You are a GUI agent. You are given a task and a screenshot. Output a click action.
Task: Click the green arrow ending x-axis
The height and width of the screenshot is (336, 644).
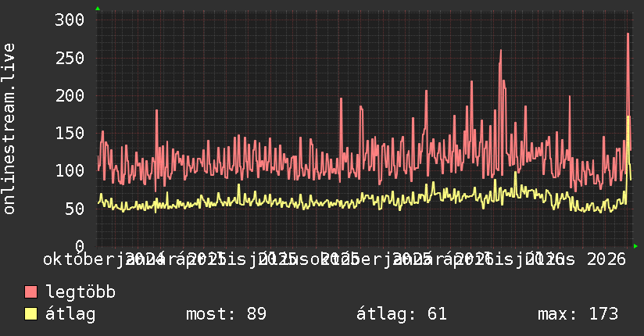pyautogui.click(x=635, y=246)
